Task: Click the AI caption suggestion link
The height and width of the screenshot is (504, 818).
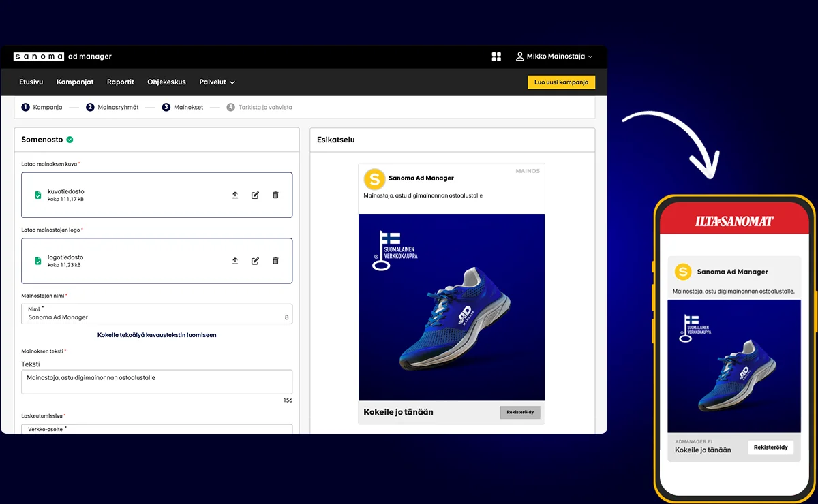Action: pos(157,335)
